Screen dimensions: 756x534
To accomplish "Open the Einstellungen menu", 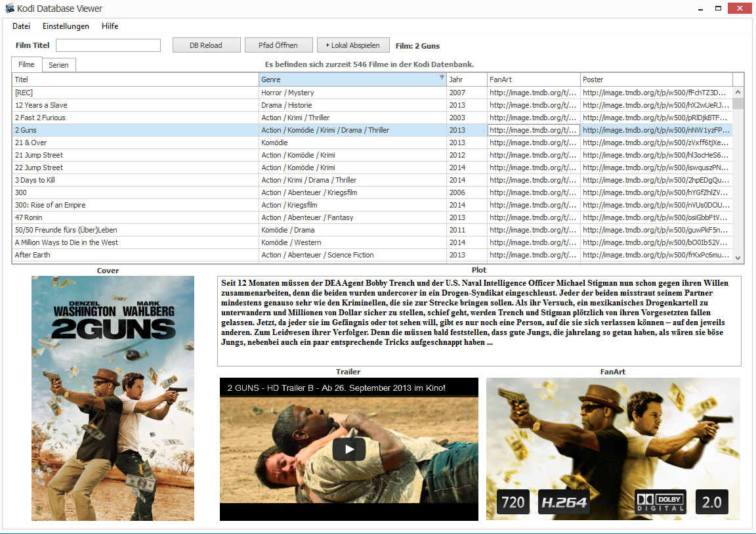I will (66, 26).
